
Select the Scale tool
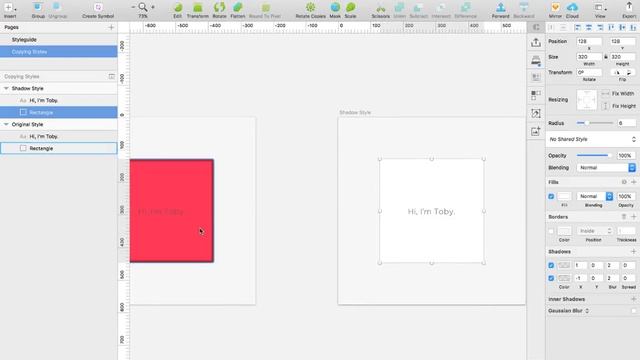(351, 10)
